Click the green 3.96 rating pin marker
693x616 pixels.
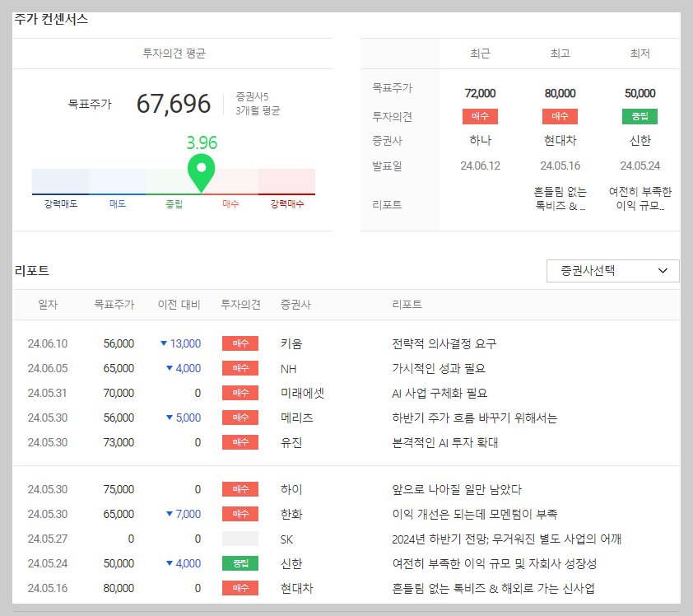201,172
